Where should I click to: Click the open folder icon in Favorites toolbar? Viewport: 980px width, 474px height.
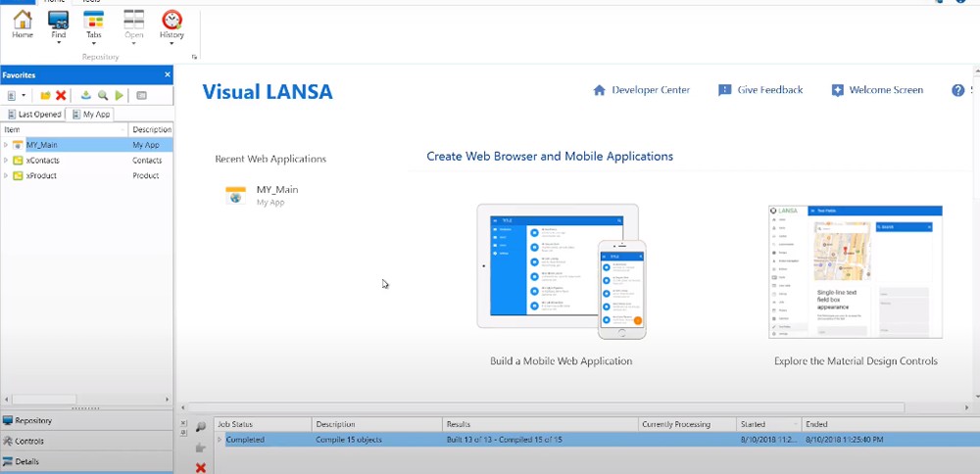45,95
